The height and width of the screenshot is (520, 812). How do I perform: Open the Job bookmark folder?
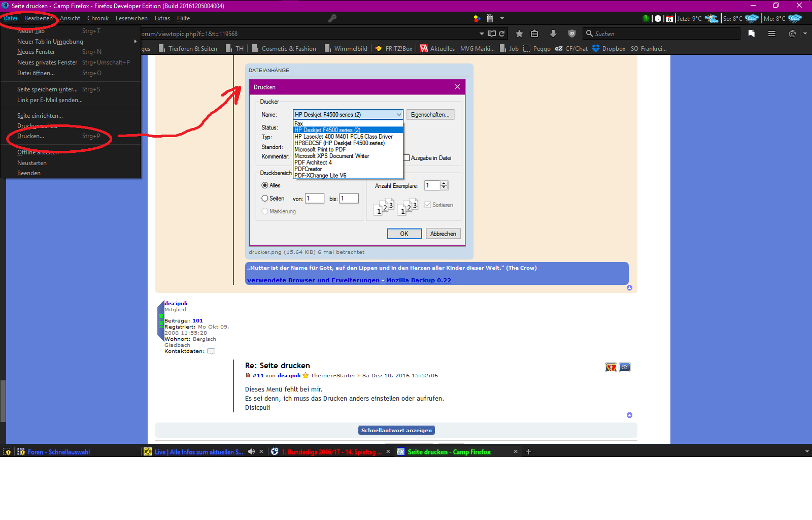tap(509, 49)
